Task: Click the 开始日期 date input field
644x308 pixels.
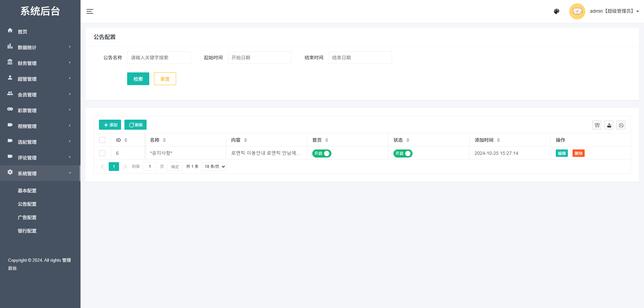Action: point(259,57)
